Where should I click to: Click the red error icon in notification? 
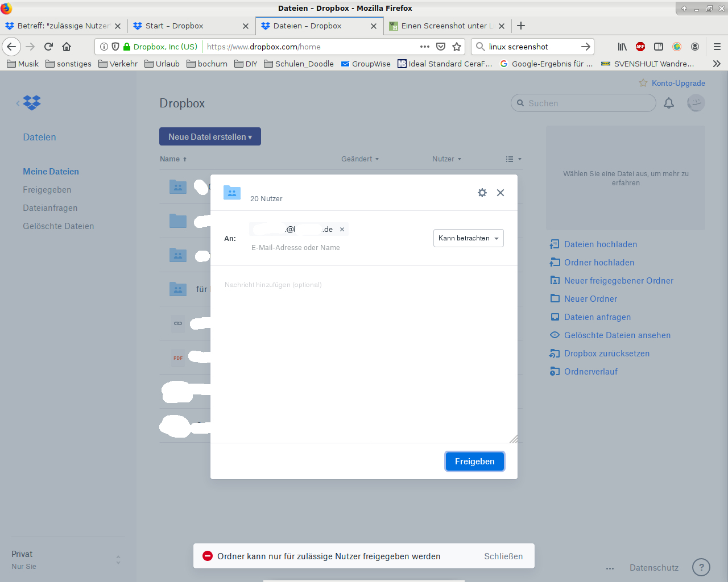(208, 556)
